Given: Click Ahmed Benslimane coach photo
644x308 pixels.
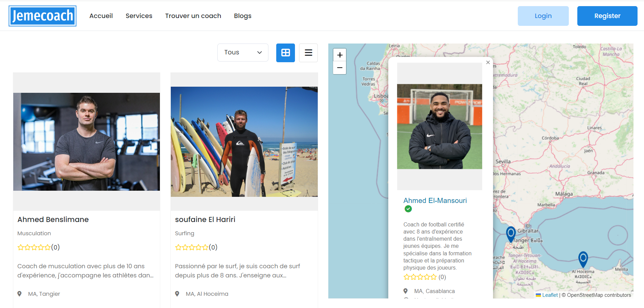Looking at the screenshot, I should [x=86, y=141].
